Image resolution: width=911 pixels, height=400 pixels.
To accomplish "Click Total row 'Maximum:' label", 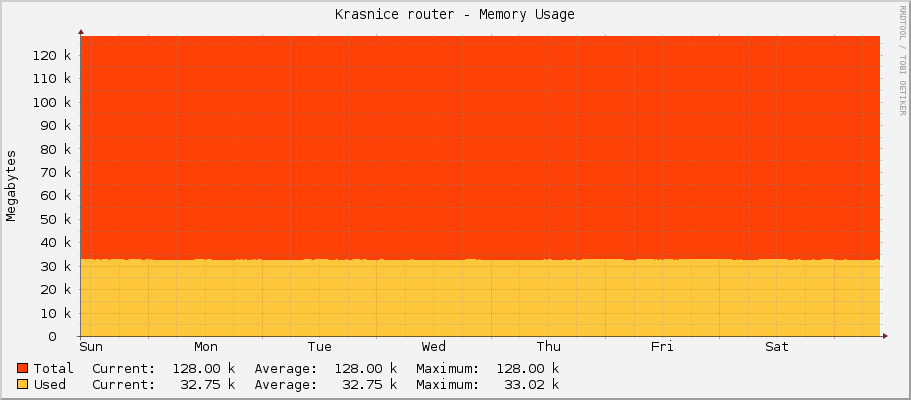I will pyautogui.click(x=448, y=369).
